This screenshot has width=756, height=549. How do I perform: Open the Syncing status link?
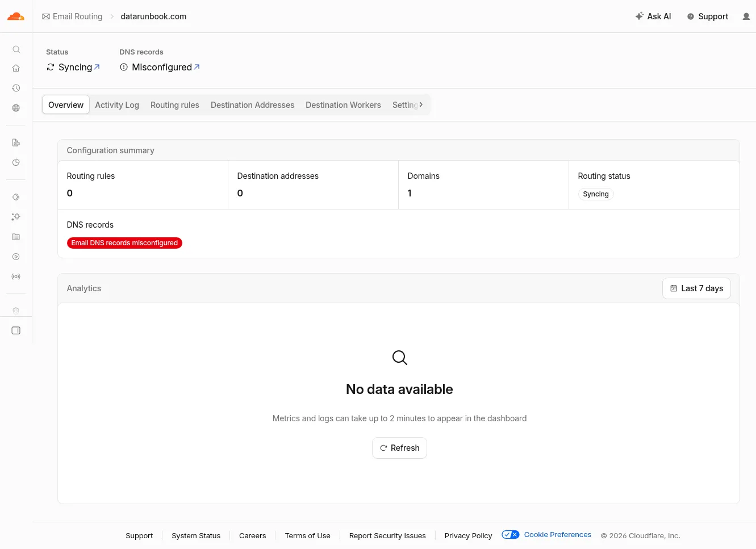[x=73, y=67]
